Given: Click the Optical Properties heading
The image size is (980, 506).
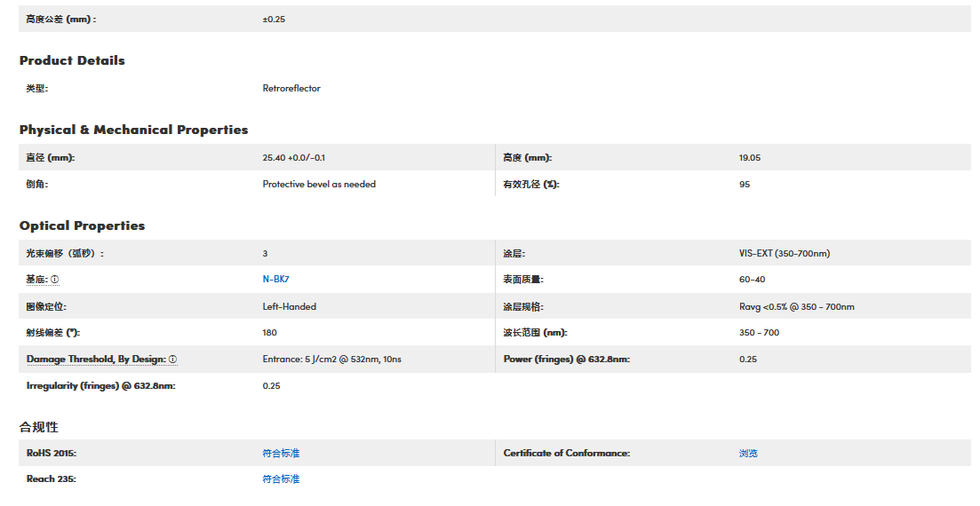Looking at the screenshot, I should 82,226.
